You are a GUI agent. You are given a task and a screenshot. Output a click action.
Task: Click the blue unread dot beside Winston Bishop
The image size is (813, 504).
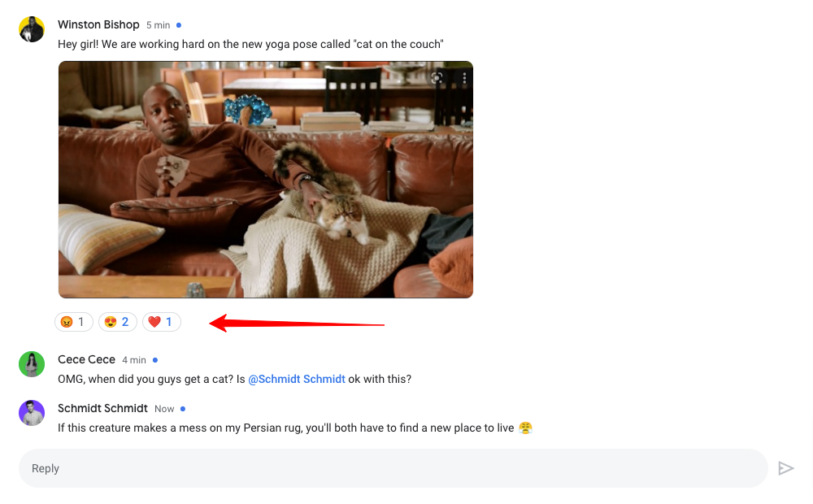pyautogui.click(x=179, y=25)
